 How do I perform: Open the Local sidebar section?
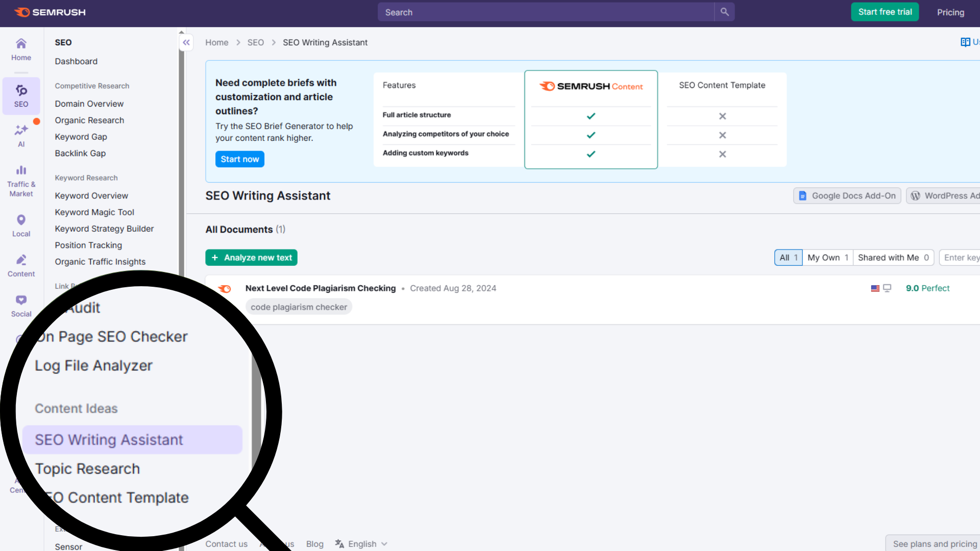[21, 226]
